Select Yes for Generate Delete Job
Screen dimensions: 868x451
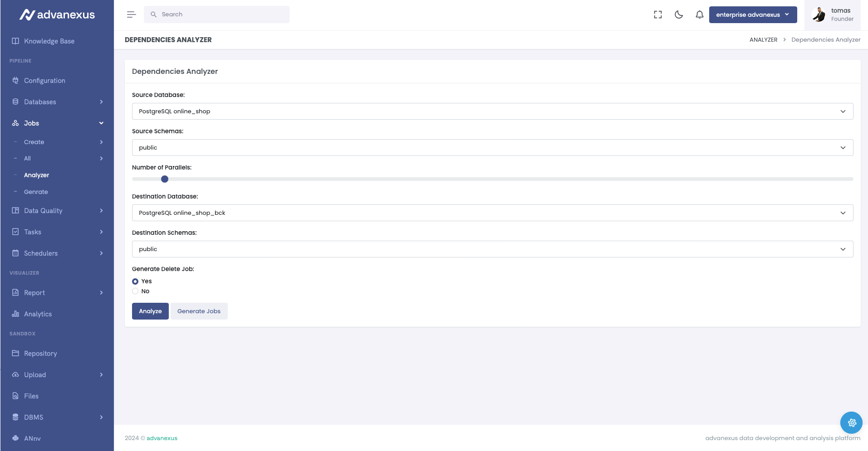pyautogui.click(x=135, y=281)
